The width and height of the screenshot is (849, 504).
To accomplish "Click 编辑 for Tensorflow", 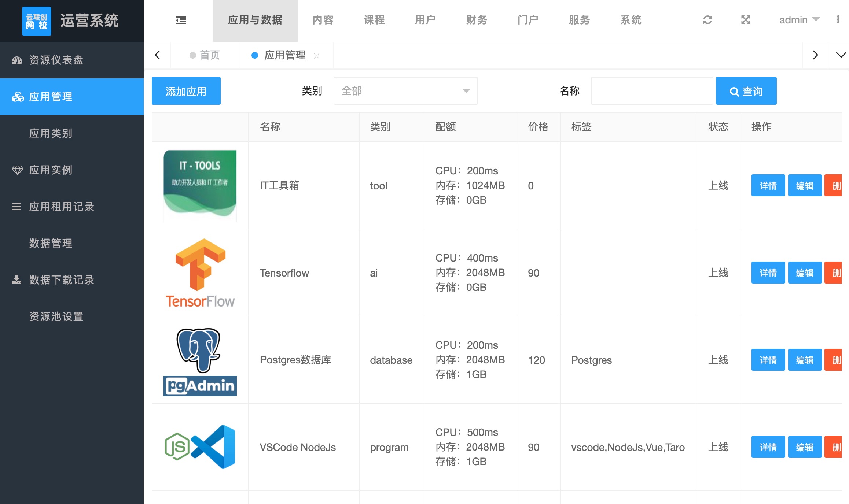I will [805, 273].
